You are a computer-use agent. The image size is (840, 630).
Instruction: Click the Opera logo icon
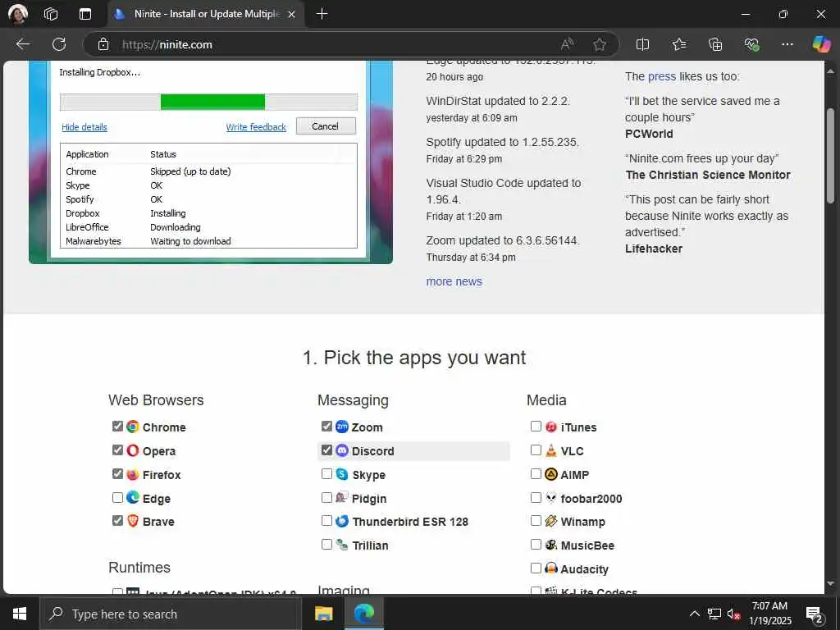pyautogui.click(x=132, y=450)
